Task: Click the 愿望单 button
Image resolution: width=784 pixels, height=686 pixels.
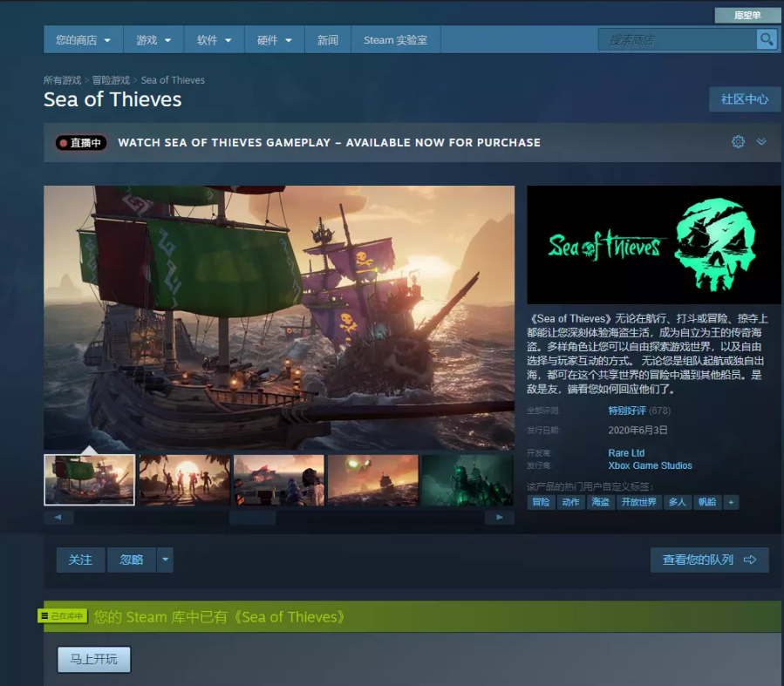Action: [x=747, y=16]
